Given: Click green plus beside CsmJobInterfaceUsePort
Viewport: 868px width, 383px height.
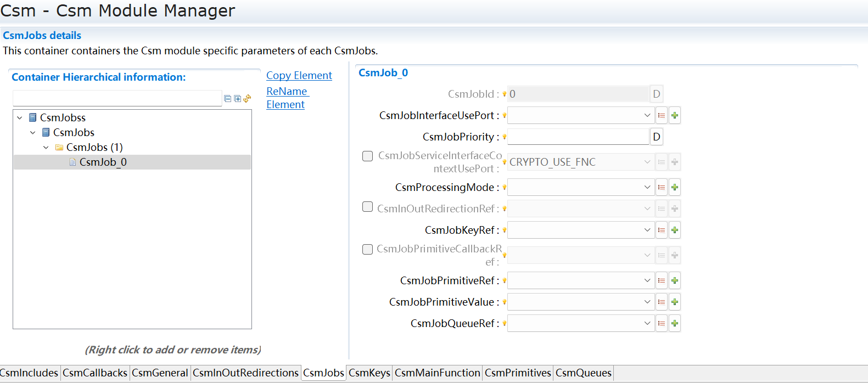Looking at the screenshot, I should [x=675, y=115].
